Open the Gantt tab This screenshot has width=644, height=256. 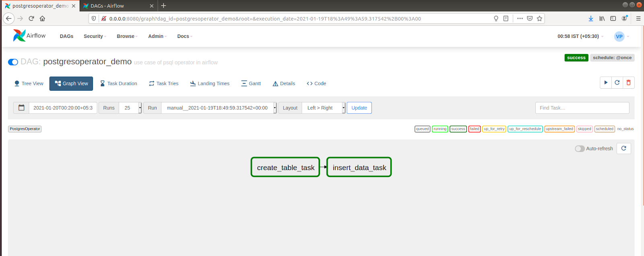pyautogui.click(x=251, y=83)
